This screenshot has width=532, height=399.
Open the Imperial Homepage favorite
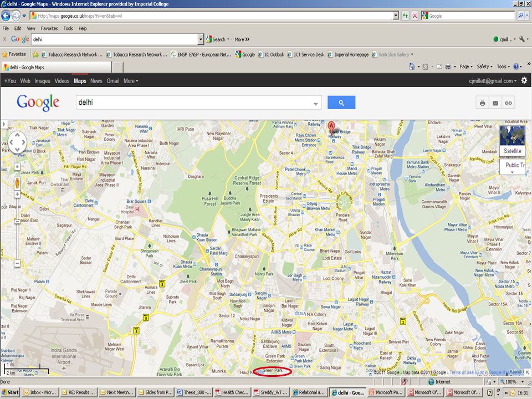pyautogui.click(x=348, y=54)
